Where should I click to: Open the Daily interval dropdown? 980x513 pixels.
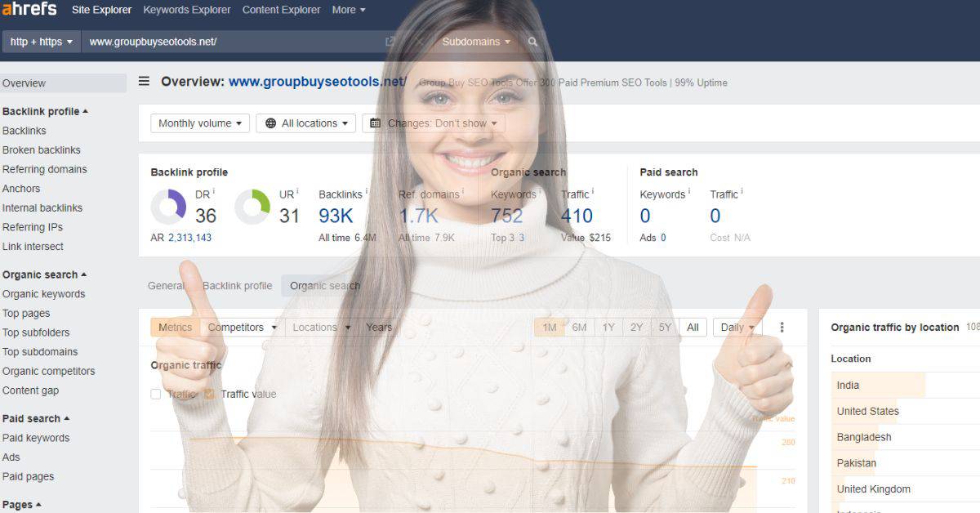(x=737, y=327)
